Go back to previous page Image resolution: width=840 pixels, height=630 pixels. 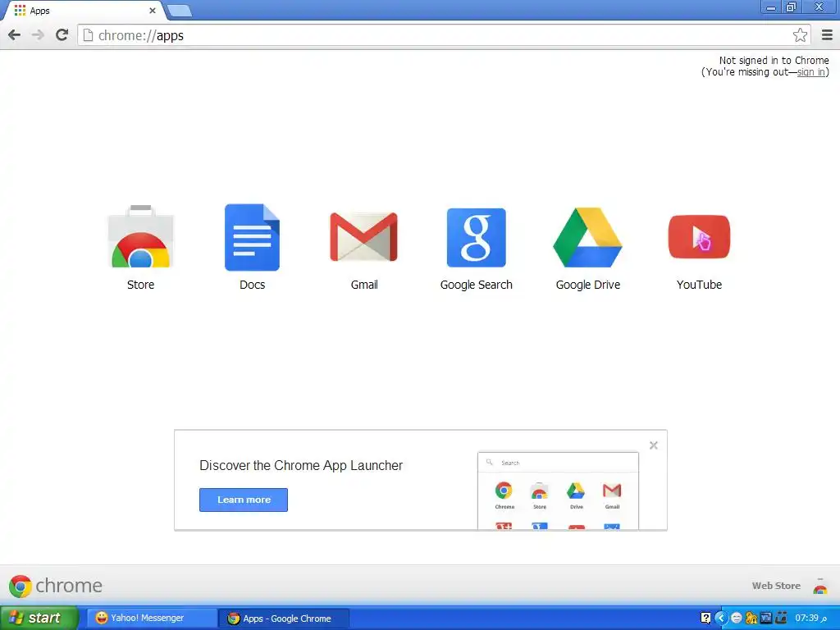point(15,35)
